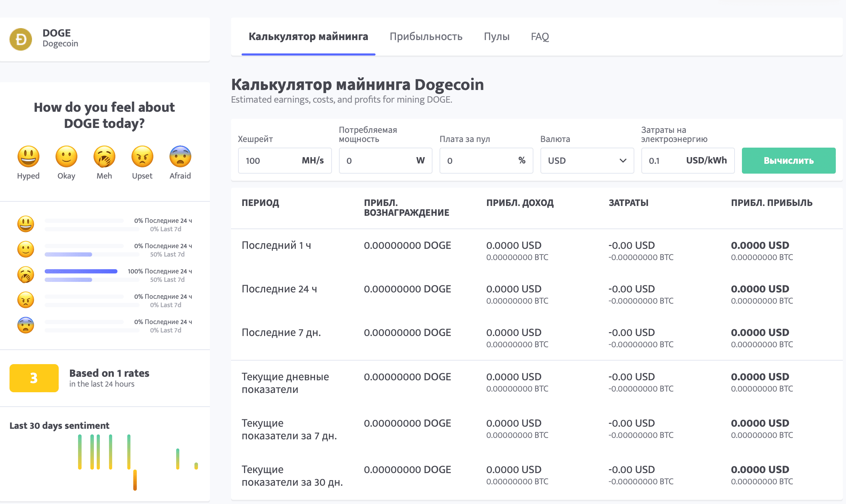Expand currency selector chevron arrow
This screenshot has height=504, width=846.
623,161
